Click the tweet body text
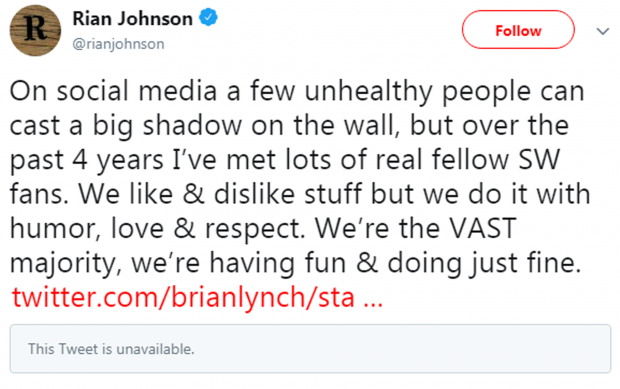The width and height of the screenshot is (620, 389). [301, 177]
